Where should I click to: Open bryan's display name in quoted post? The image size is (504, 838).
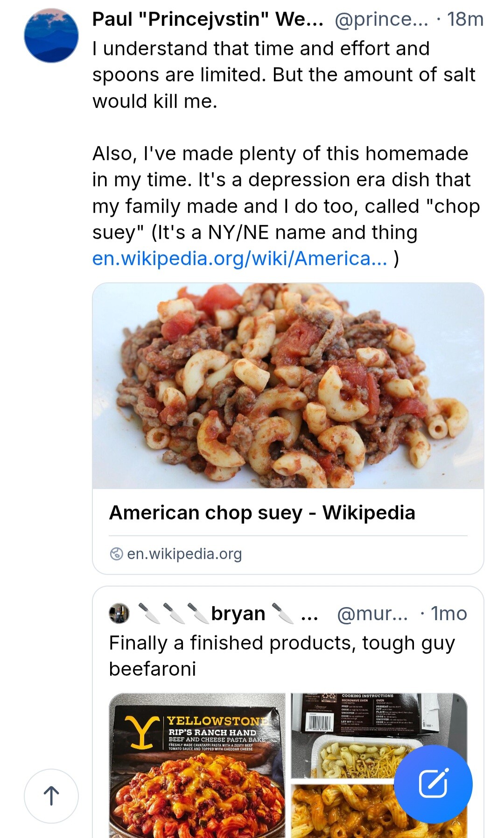coord(238,614)
